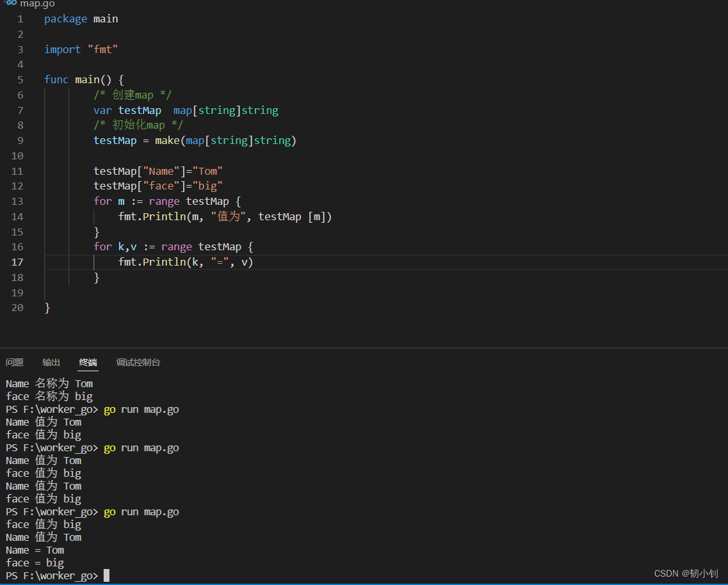The image size is (728, 585).
Task: Open the 输出 panel tab
Action: [51, 362]
